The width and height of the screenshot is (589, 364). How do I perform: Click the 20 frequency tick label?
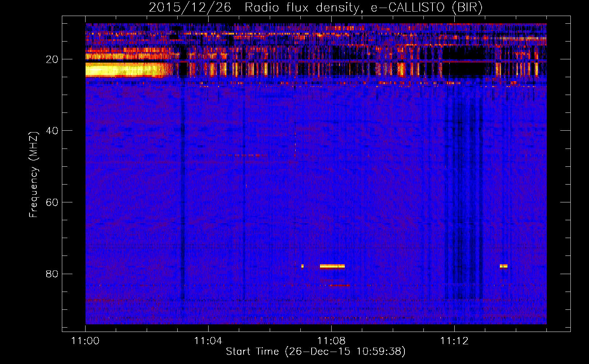pyautogui.click(x=52, y=59)
